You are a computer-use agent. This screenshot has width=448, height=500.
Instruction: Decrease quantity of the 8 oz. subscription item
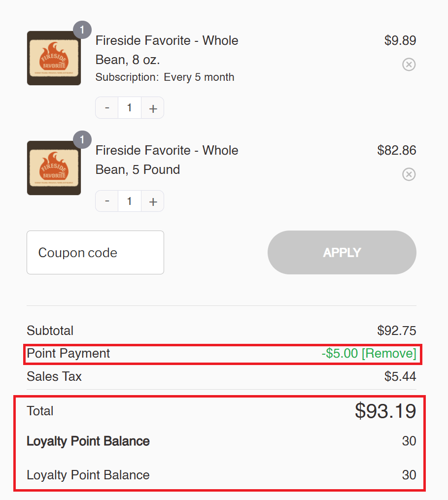click(x=107, y=108)
